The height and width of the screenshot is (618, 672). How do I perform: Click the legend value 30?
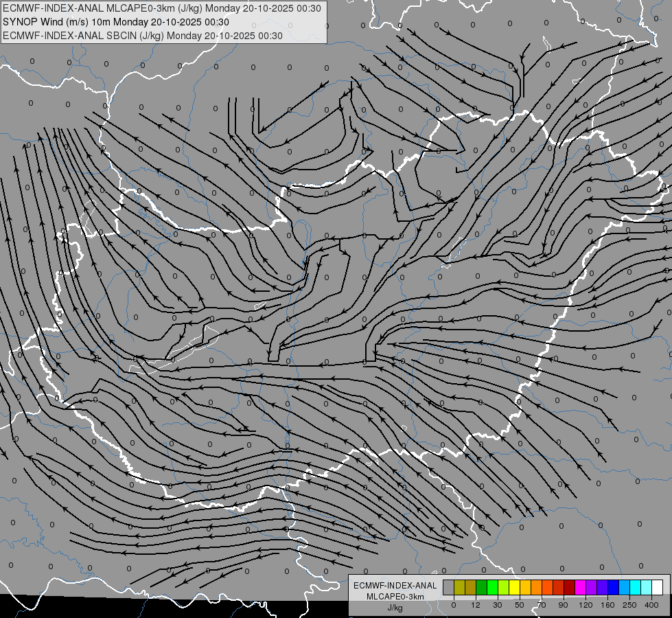tap(498, 605)
